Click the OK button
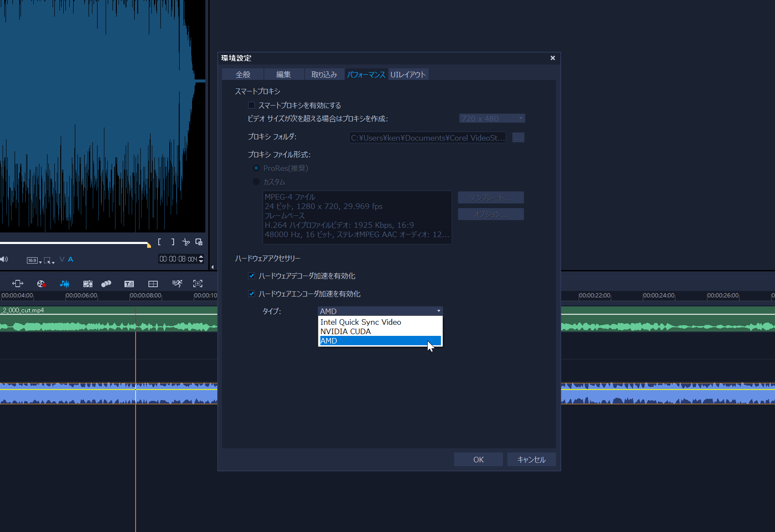This screenshot has width=775, height=532. pyautogui.click(x=478, y=459)
